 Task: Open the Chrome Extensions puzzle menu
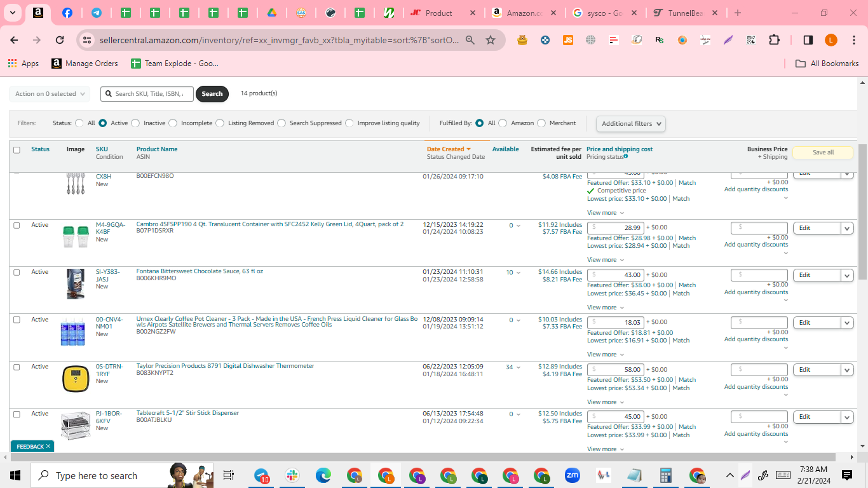[x=774, y=40]
